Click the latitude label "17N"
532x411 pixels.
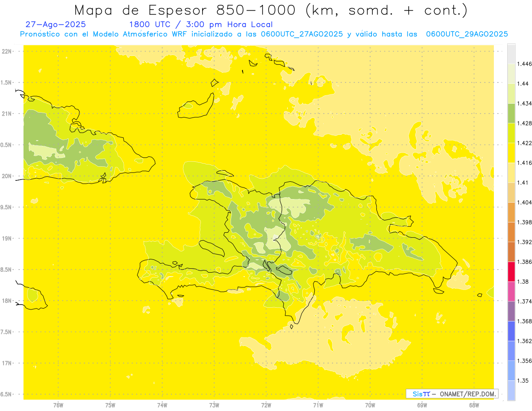pos(7,363)
